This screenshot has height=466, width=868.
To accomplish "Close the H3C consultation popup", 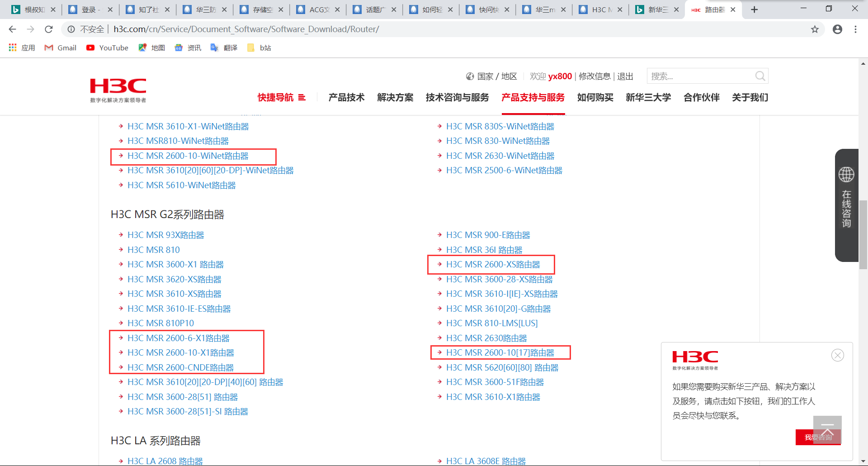I will tap(838, 355).
